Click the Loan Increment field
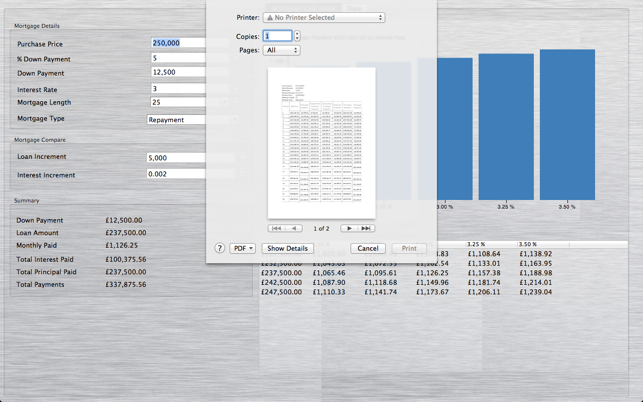This screenshot has height=402, width=643. pyautogui.click(x=176, y=158)
